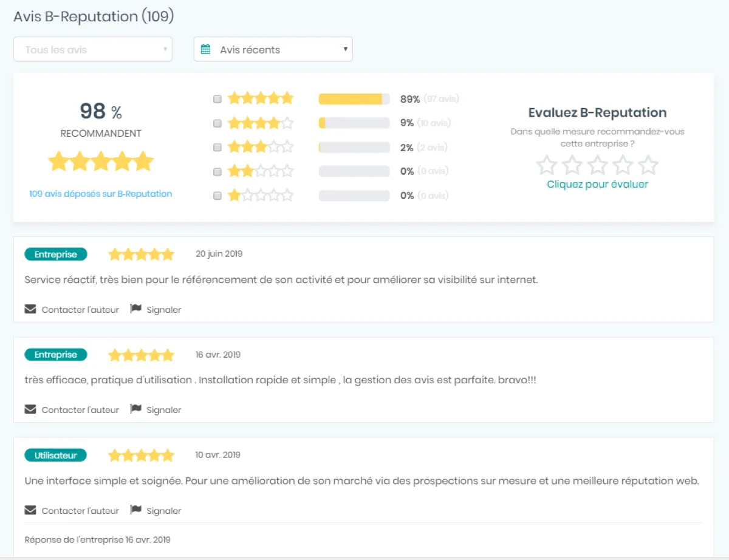The height and width of the screenshot is (560, 729).
Task: Tick the one-star filter checkbox
Action: pyautogui.click(x=217, y=196)
